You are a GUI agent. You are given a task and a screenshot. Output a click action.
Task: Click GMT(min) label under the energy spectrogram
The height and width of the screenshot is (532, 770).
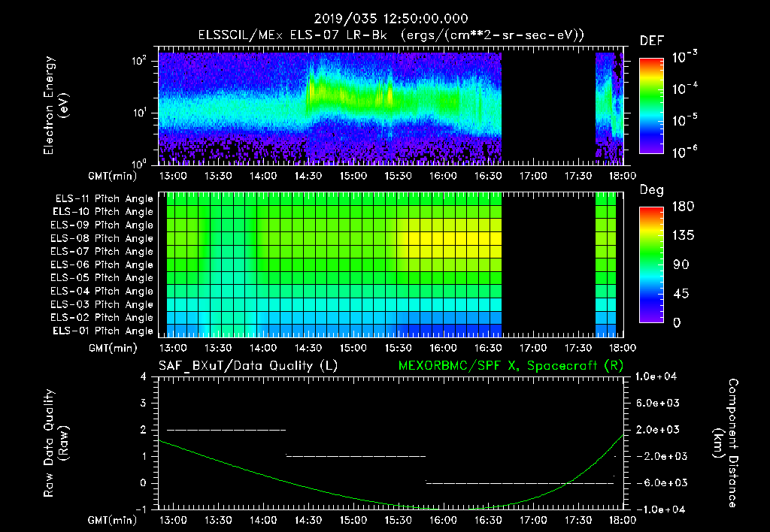(x=113, y=176)
